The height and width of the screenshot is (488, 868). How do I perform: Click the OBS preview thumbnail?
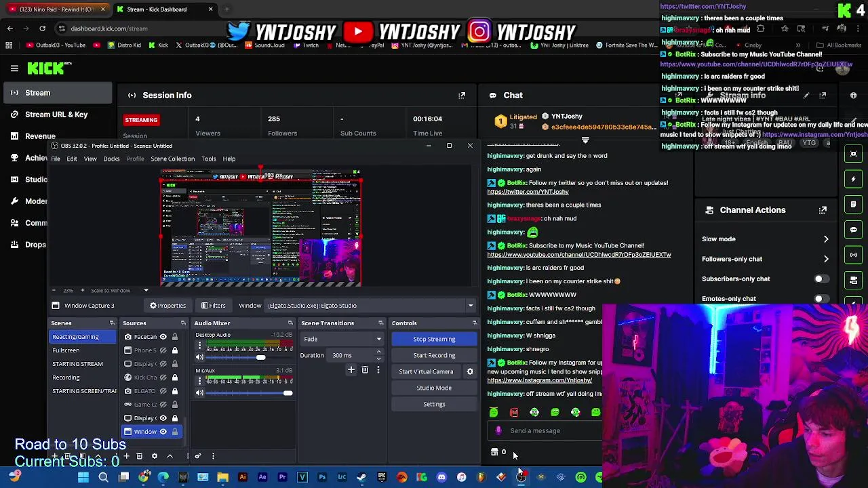(x=261, y=228)
